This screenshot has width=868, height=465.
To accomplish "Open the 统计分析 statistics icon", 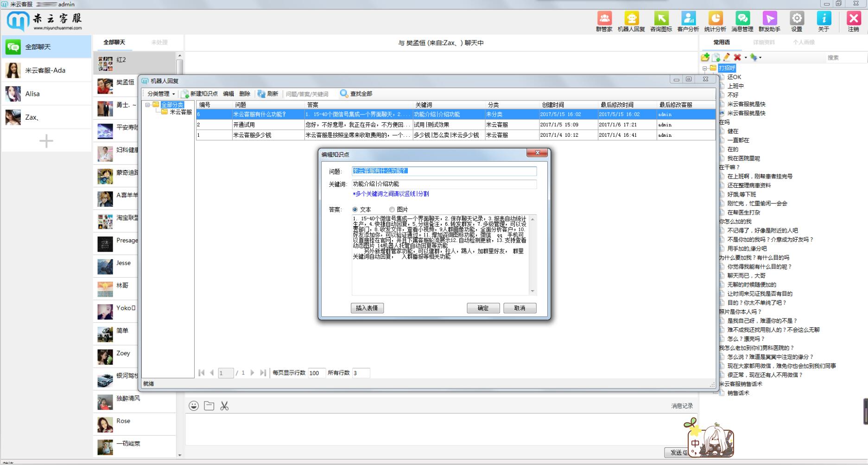I will (x=715, y=21).
